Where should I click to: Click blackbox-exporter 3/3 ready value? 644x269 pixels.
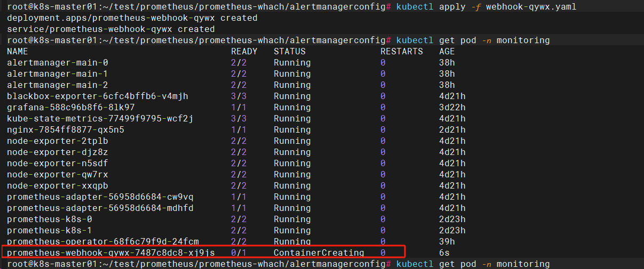click(x=239, y=96)
